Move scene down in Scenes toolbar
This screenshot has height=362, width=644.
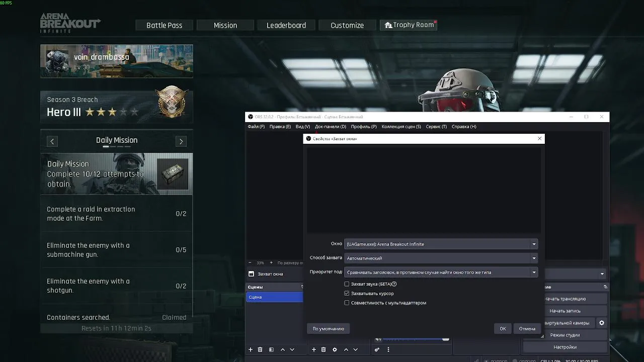(x=292, y=349)
